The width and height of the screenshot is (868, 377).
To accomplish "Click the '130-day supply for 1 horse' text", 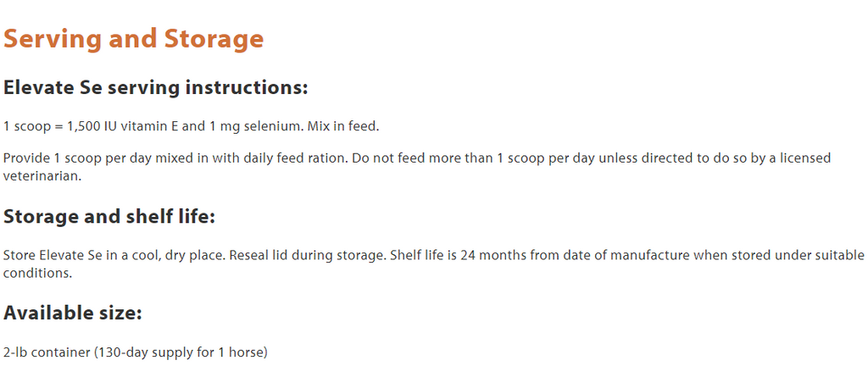I will [x=181, y=352].
